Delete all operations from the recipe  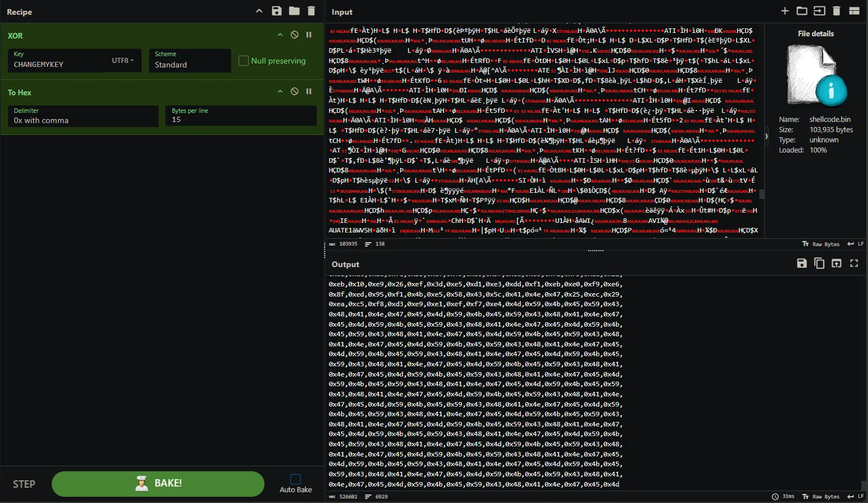310,11
